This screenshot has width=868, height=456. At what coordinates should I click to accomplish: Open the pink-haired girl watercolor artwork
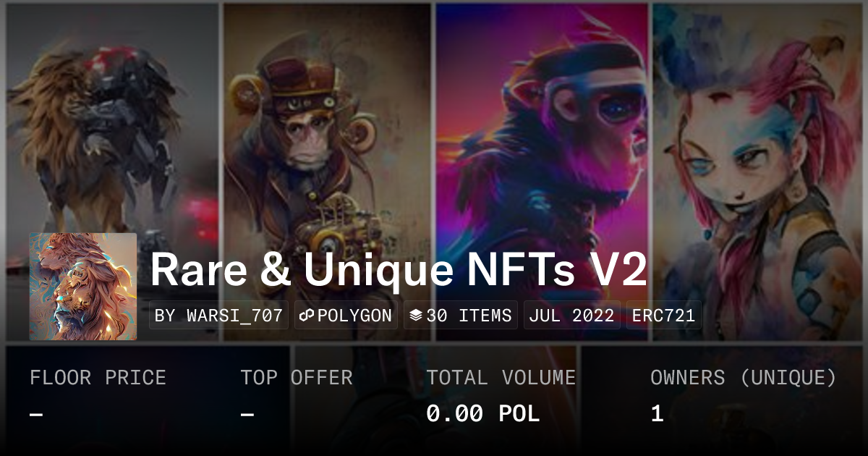tap(757, 172)
